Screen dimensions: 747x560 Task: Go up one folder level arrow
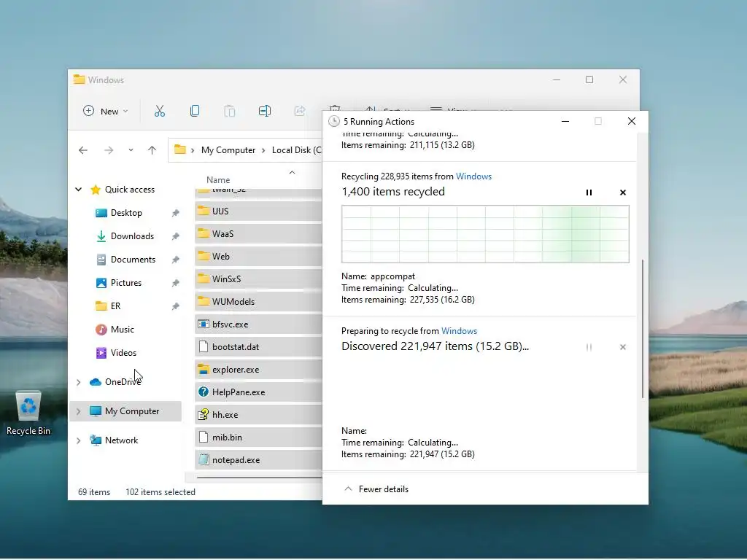pyautogui.click(x=152, y=150)
